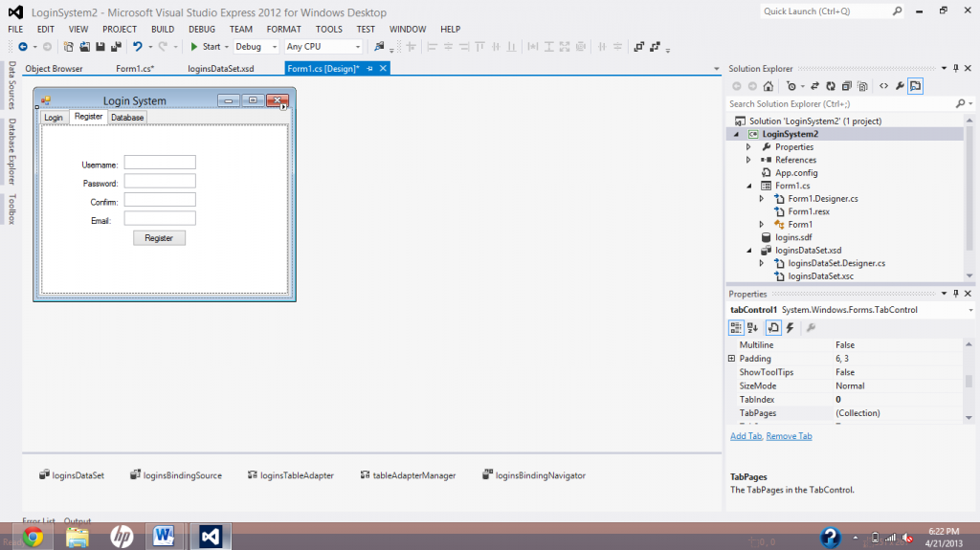The width and height of the screenshot is (980, 550).
Task: Expand the Form1.Designer.cs node
Action: (x=761, y=199)
